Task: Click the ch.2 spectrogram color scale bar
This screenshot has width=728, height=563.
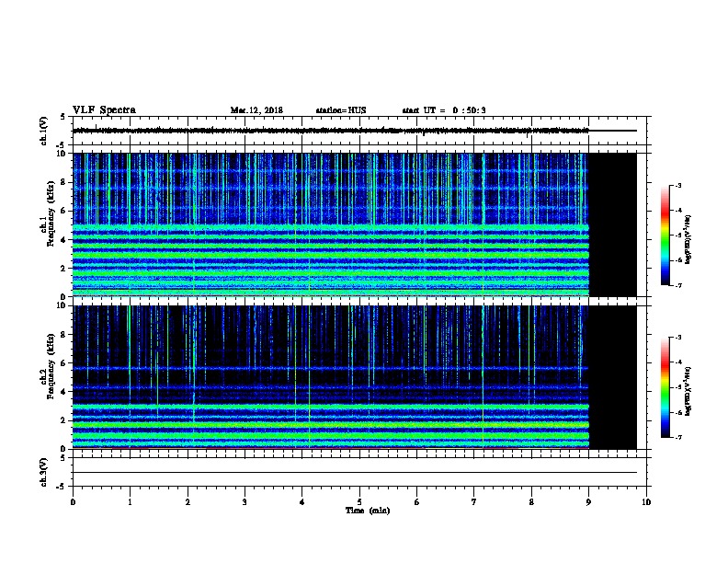Action: click(665, 387)
